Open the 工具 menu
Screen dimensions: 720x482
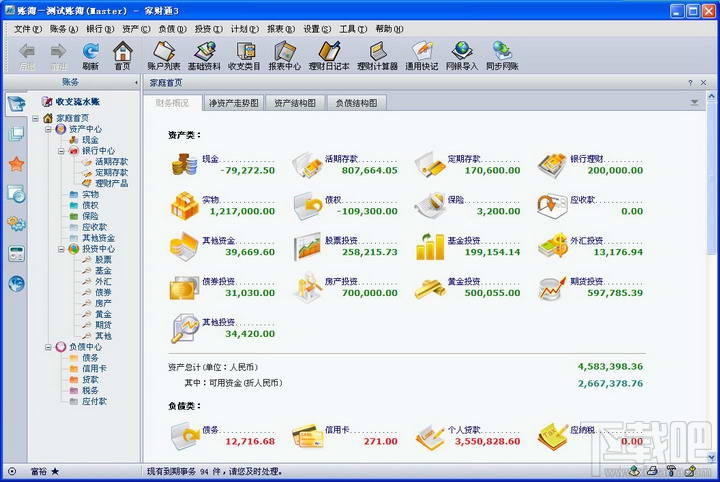353,29
